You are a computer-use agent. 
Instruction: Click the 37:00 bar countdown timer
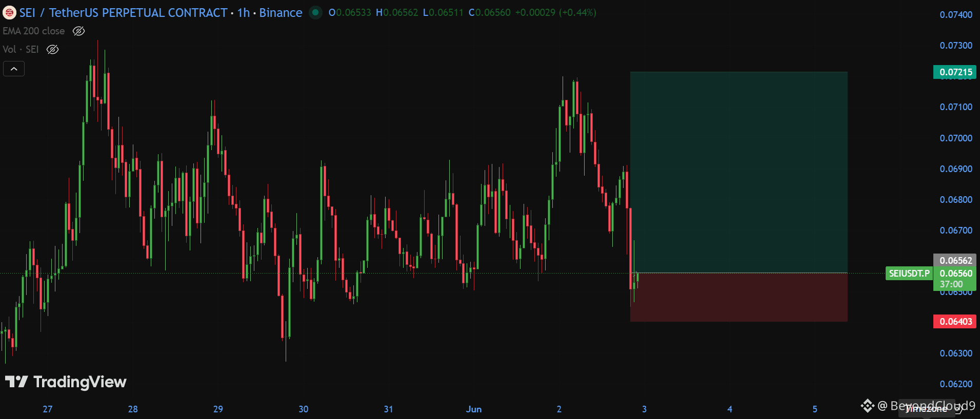click(951, 284)
